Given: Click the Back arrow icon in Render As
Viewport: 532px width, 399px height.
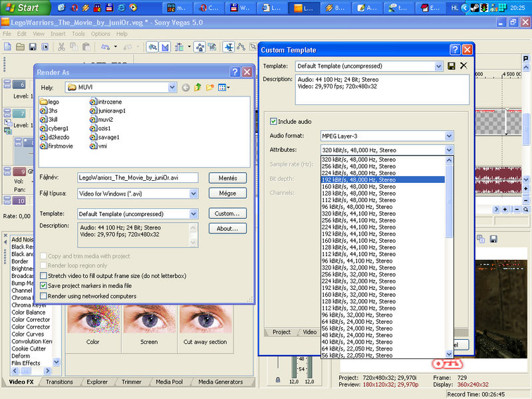Looking at the screenshot, I should tap(186, 88).
